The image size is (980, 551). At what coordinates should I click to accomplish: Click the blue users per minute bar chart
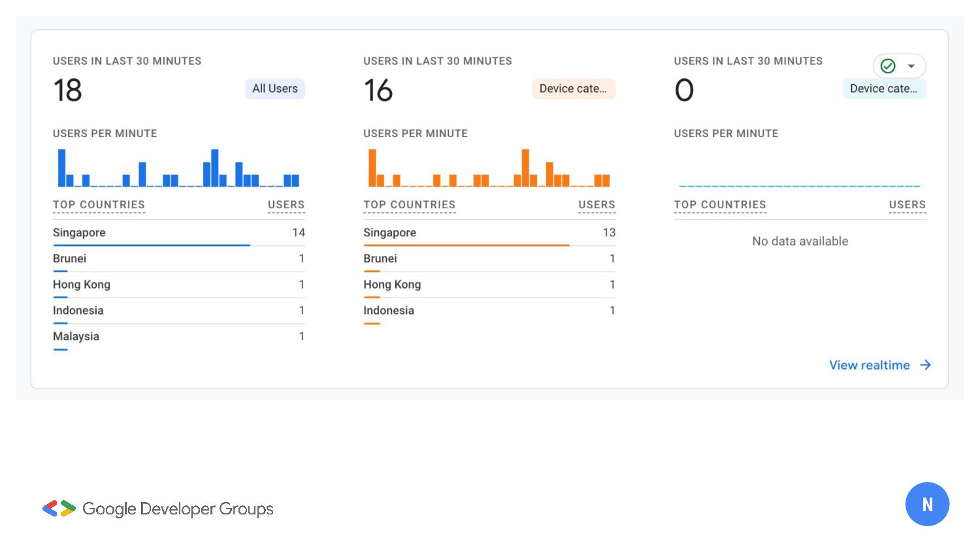point(178,168)
